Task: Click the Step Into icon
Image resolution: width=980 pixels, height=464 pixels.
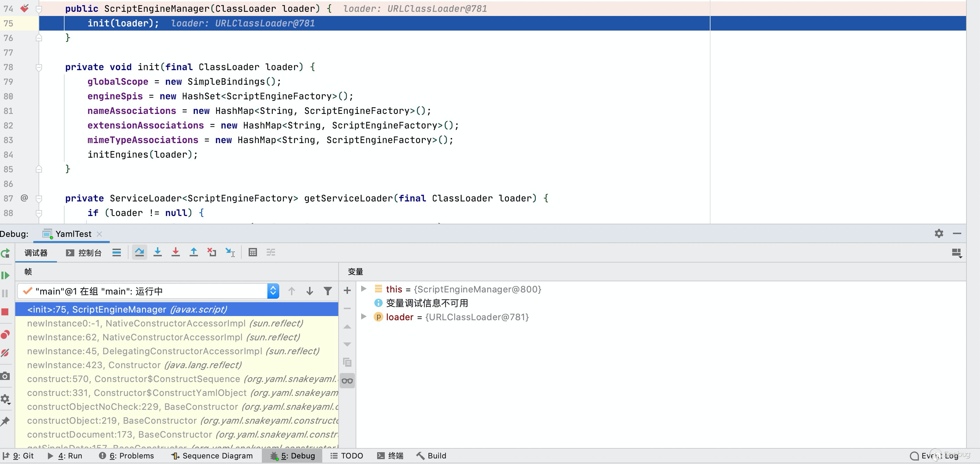Action: click(x=158, y=252)
